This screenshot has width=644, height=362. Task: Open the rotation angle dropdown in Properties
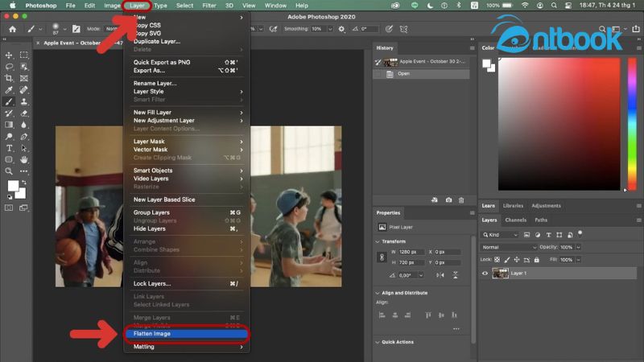click(x=421, y=275)
